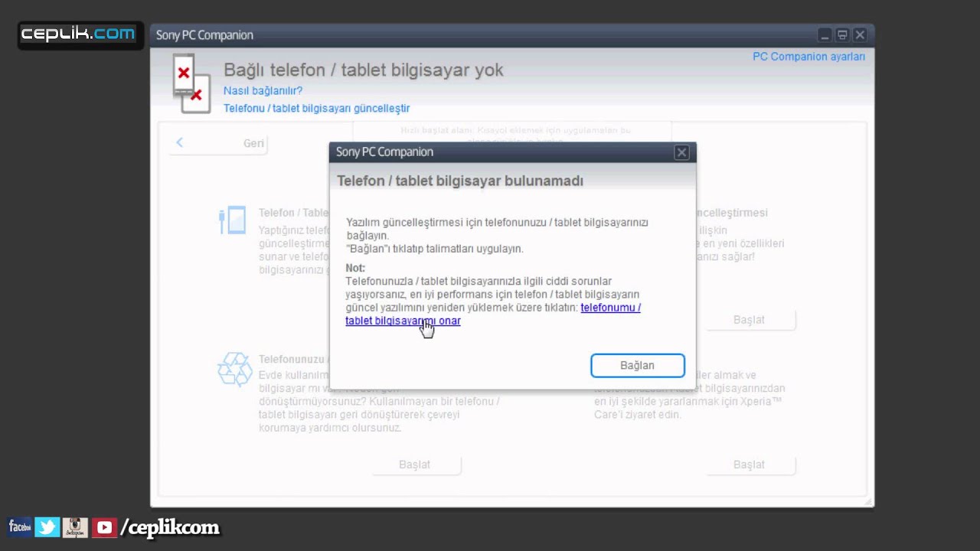
Task: Click the recycling arrows icon
Action: (x=235, y=369)
